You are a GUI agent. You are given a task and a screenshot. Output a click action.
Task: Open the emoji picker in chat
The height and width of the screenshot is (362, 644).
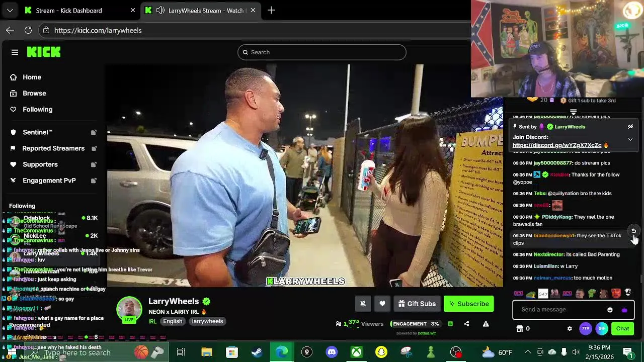point(610,310)
